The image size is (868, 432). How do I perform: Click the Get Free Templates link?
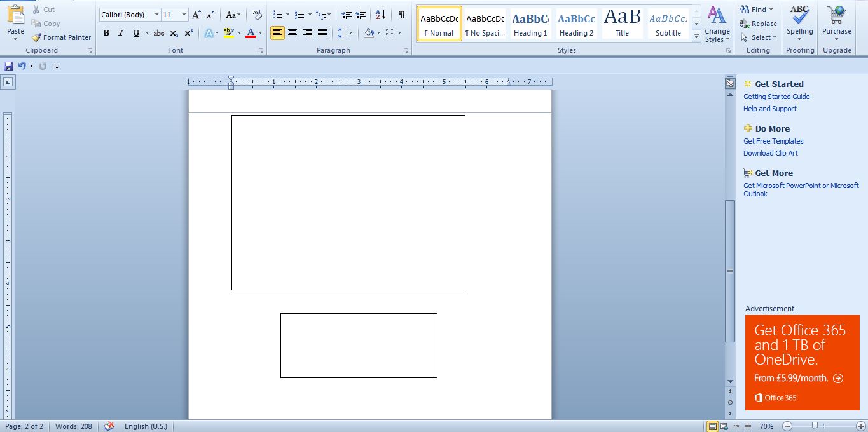(x=775, y=141)
